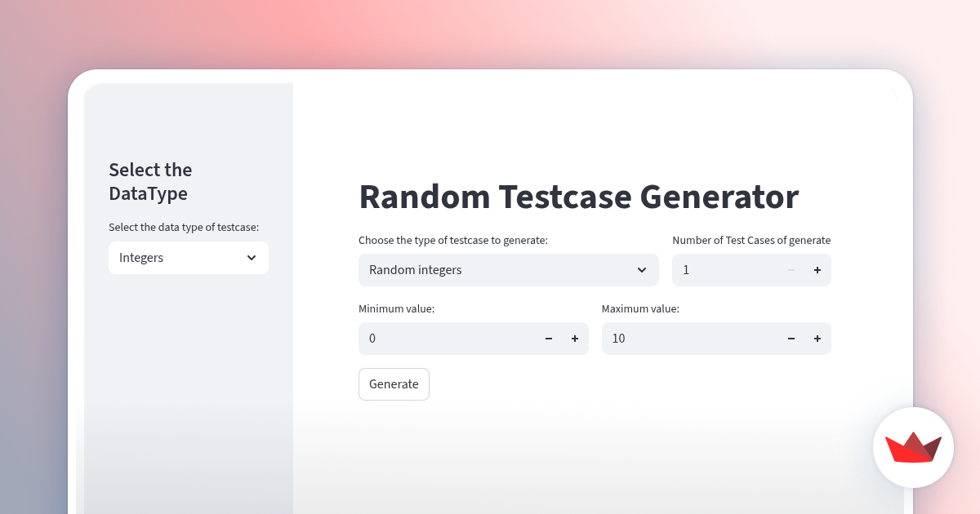Click the Select the DataType sidebar heading
980x514 pixels.
pyautogui.click(x=150, y=181)
